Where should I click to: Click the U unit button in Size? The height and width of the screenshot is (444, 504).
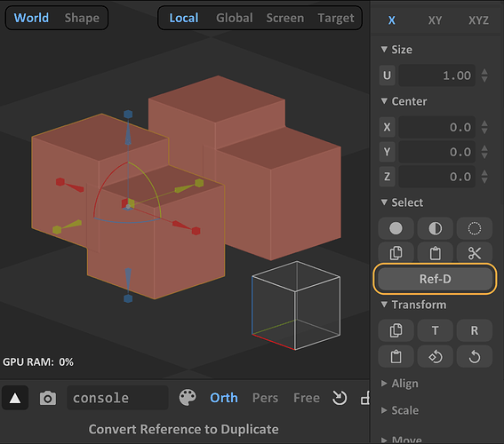(387, 75)
